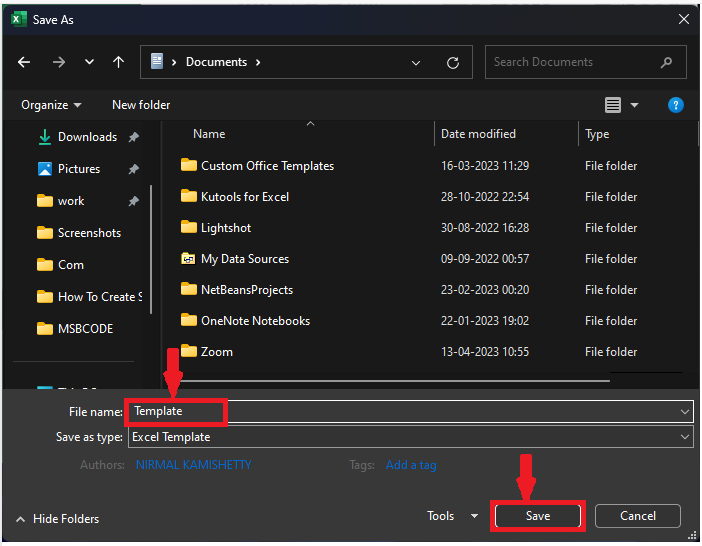Open the Tools menu

coord(452,516)
